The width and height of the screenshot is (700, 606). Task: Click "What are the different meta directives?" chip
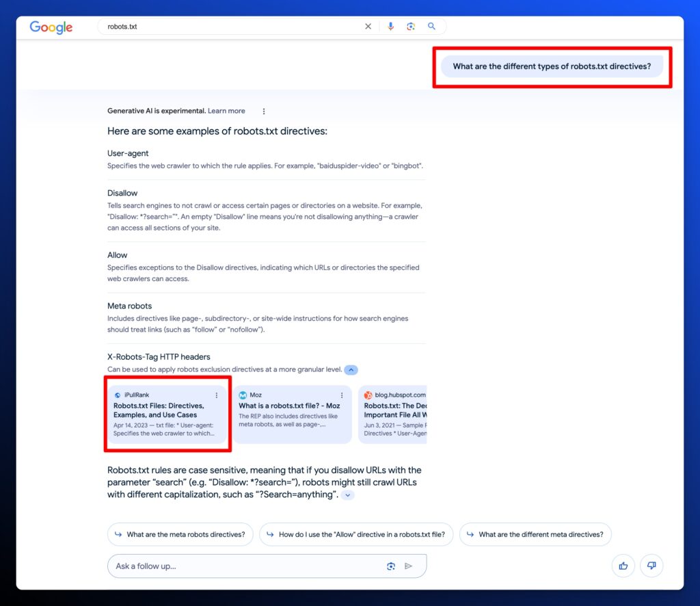coord(535,535)
